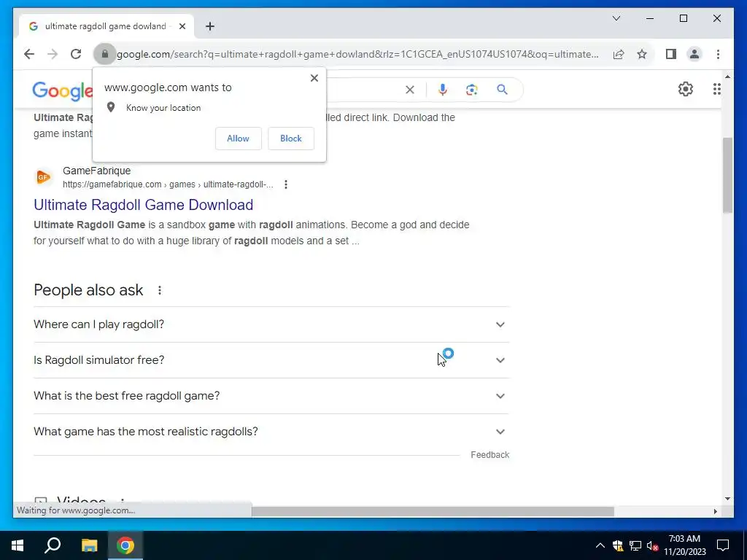Screen dimensions: 747x560
Task: Send feedback on People also ask
Action: (x=489, y=455)
